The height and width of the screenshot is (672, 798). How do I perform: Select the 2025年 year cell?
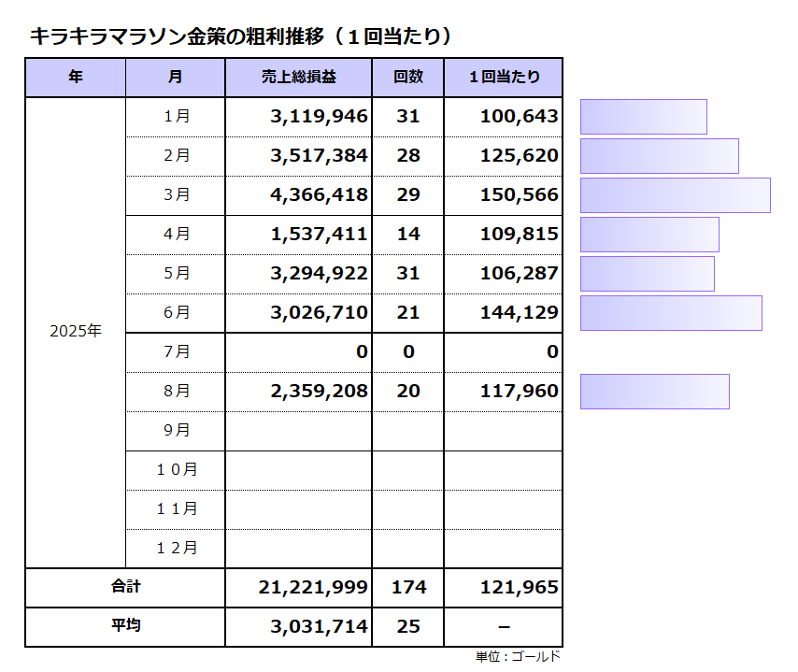click(76, 332)
